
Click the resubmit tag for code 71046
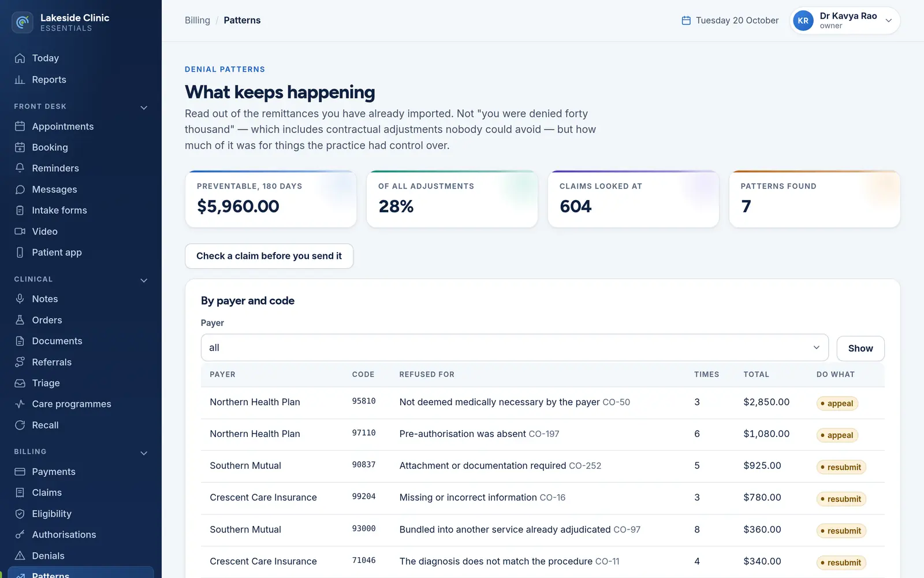click(841, 562)
